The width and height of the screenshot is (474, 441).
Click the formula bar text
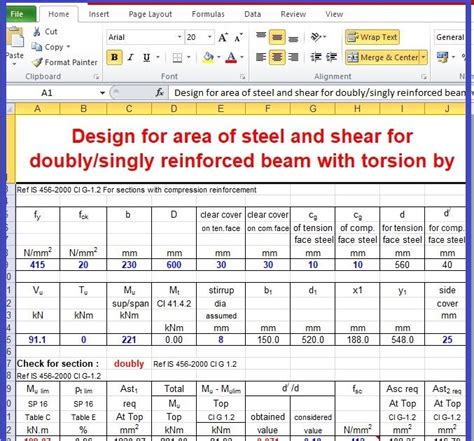point(319,93)
